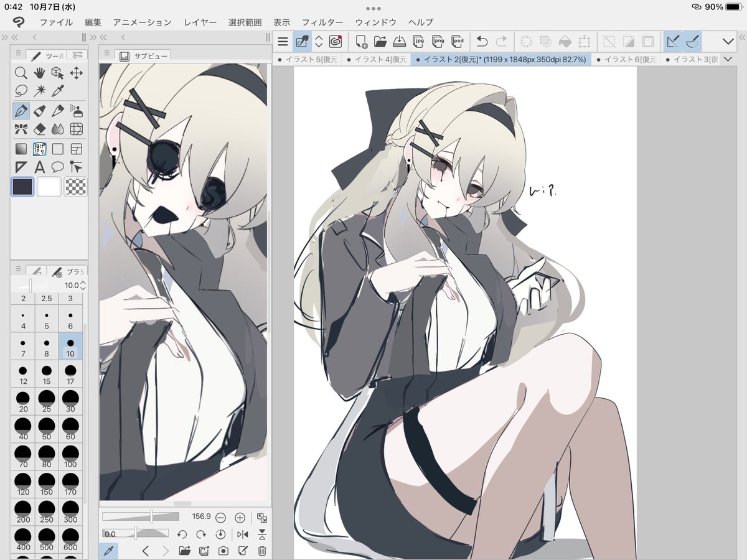Select the Eraser tool
The image size is (747, 560).
(39, 129)
